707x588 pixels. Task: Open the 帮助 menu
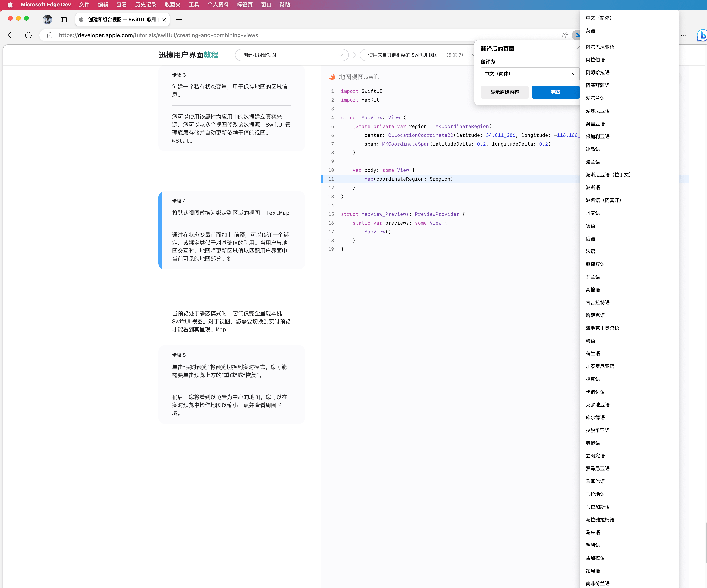tap(285, 5)
